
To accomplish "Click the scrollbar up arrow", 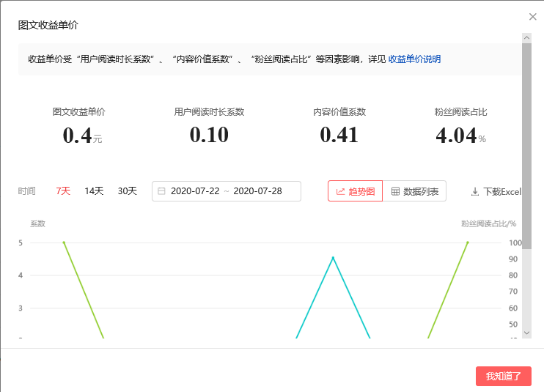I will pyautogui.click(x=526, y=38).
